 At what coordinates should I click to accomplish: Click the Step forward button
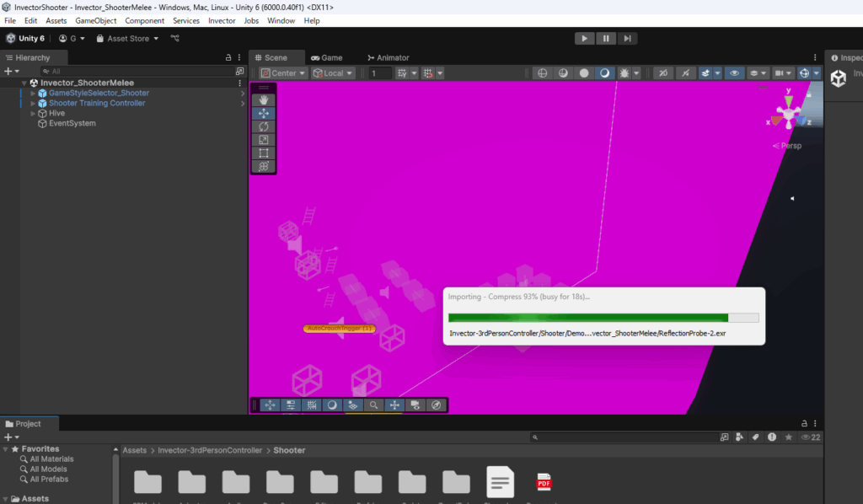click(627, 39)
